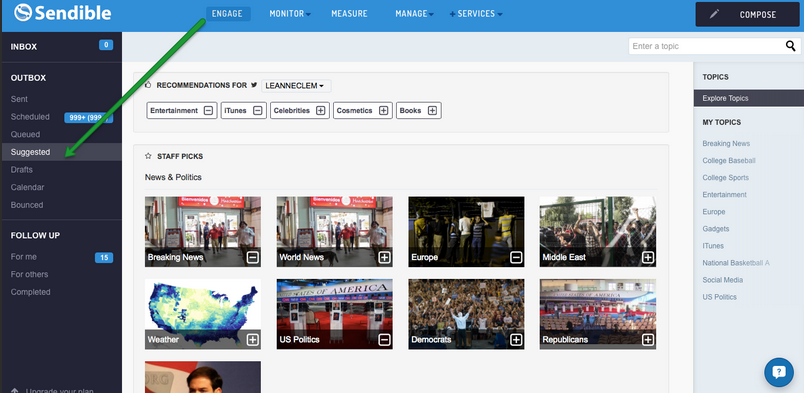The width and height of the screenshot is (804, 393).
Task: Expand the Services menu dropdown
Action: (x=499, y=15)
